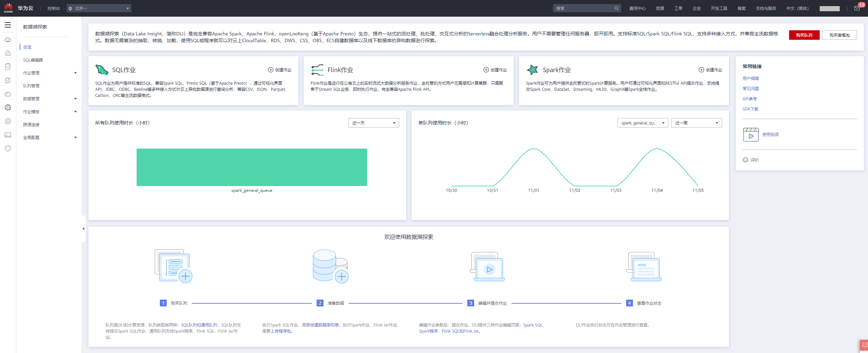Click the green spark_general_queue usage bar
Viewport: 868px width, 353px height.
(252, 167)
